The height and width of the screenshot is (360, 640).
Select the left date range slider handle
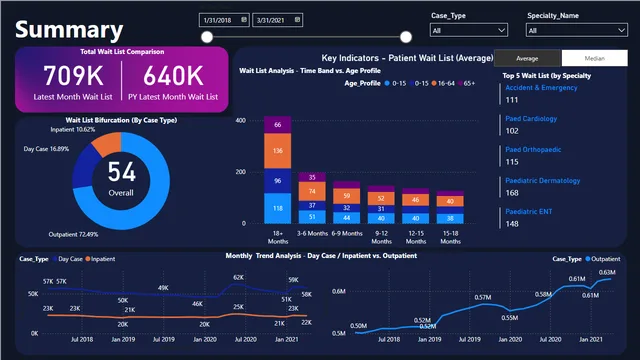tap(207, 37)
